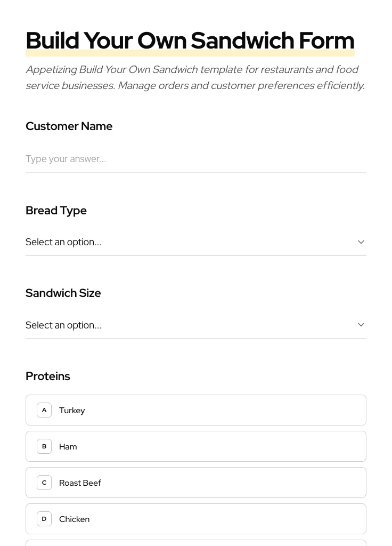Click the A keycap badge on Turkey
Image resolution: width=392 pixels, height=546 pixels.
[x=44, y=410]
